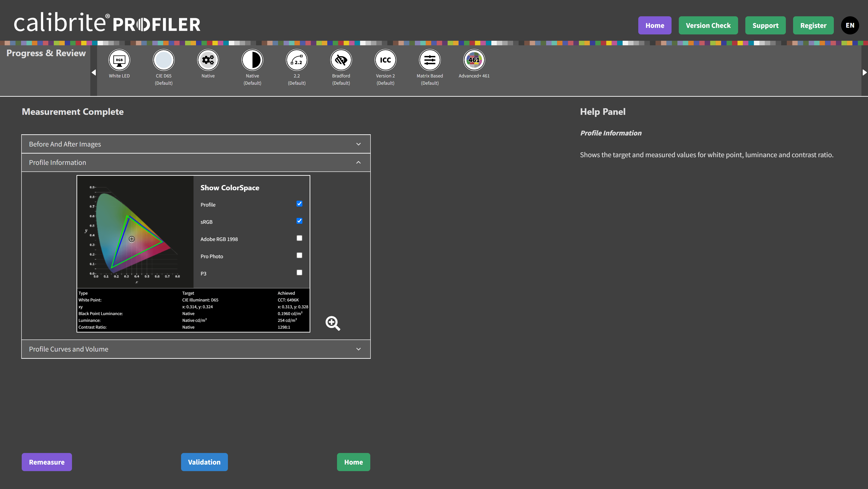Click the Progress & Review heading
Screen dimensions: 868x489
coord(46,53)
